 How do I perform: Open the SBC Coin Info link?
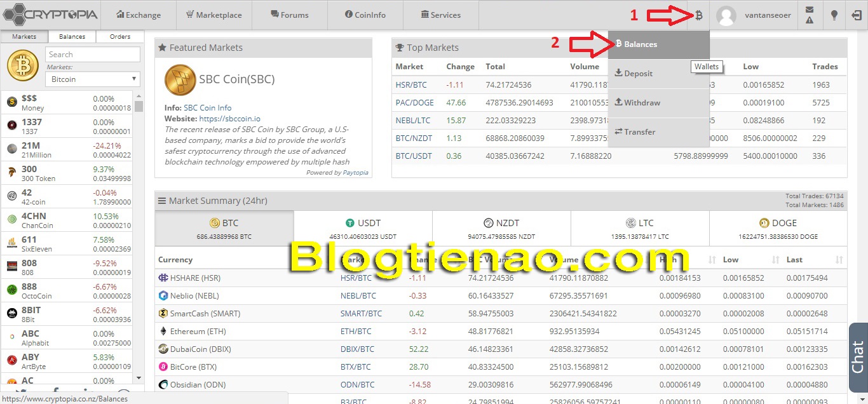tap(207, 108)
